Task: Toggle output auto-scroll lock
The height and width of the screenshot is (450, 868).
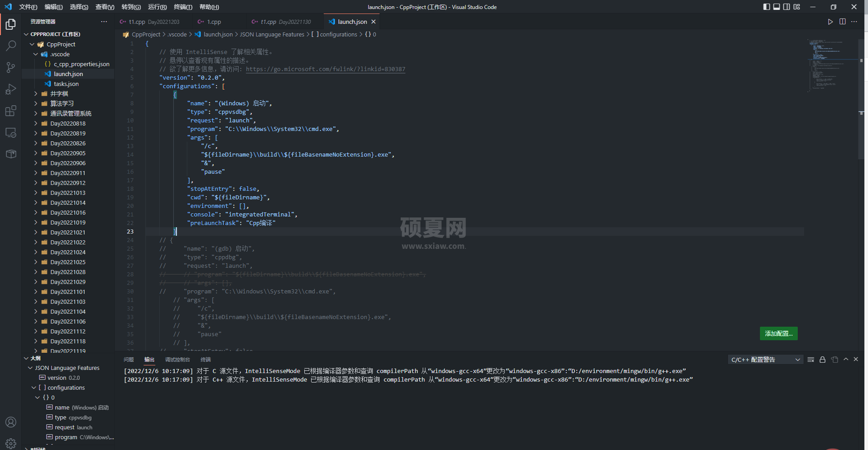Action: point(823,360)
